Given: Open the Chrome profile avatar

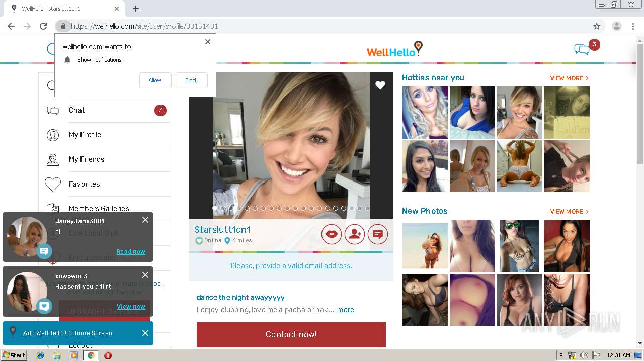Looking at the screenshot, I should (x=617, y=26).
